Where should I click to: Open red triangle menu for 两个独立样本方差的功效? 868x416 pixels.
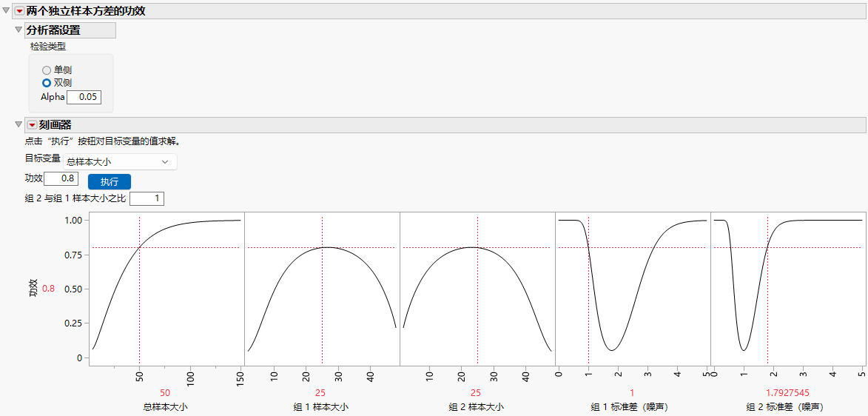(x=19, y=10)
